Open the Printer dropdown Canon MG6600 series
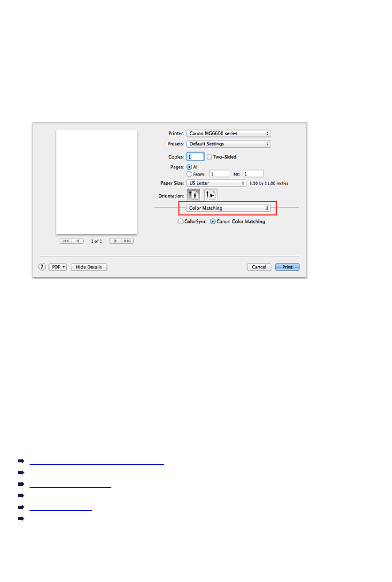The width and height of the screenshot is (392, 582). tap(228, 133)
